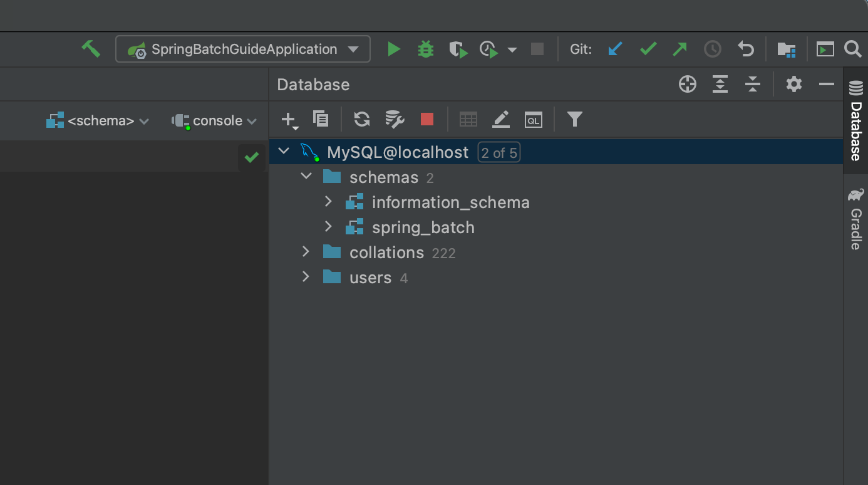Click the crosshair locate icon in Database panel
Viewport: 868px width, 485px height.
[x=688, y=84]
